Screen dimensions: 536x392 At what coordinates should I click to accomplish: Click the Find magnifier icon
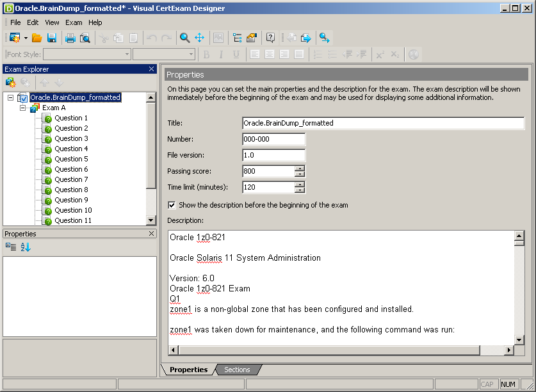tap(184, 38)
